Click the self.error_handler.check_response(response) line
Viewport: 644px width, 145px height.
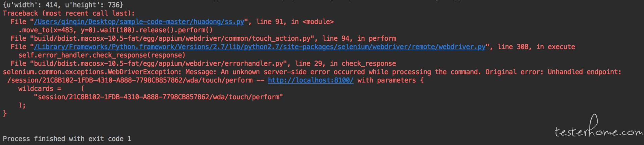pos(102,55)
